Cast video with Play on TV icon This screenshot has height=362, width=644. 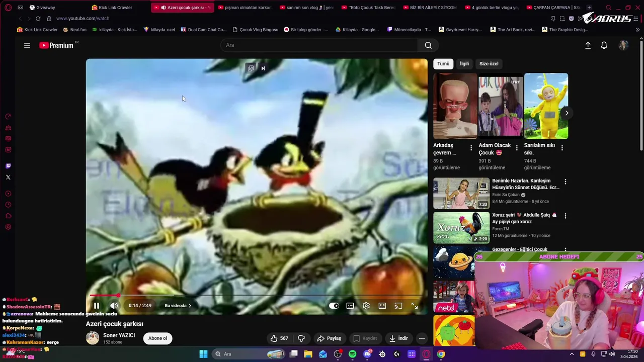point(398,306)
